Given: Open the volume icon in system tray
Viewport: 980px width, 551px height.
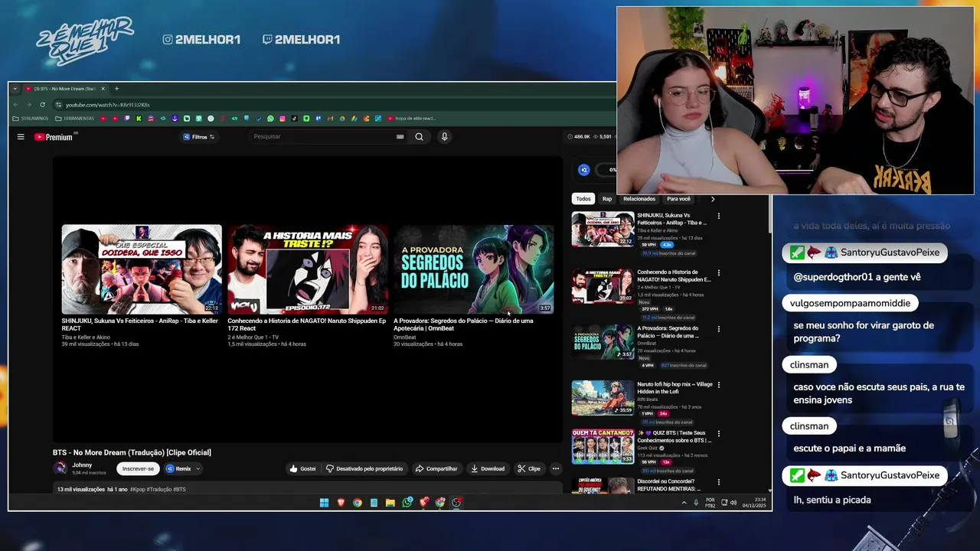Looking at the screenshot, I should pos(733,503).
